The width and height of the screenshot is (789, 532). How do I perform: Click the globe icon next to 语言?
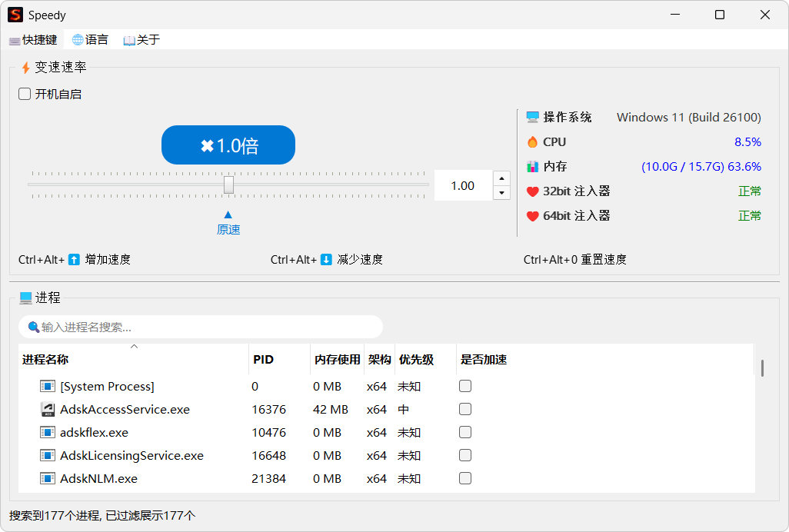tap(76, 39)
